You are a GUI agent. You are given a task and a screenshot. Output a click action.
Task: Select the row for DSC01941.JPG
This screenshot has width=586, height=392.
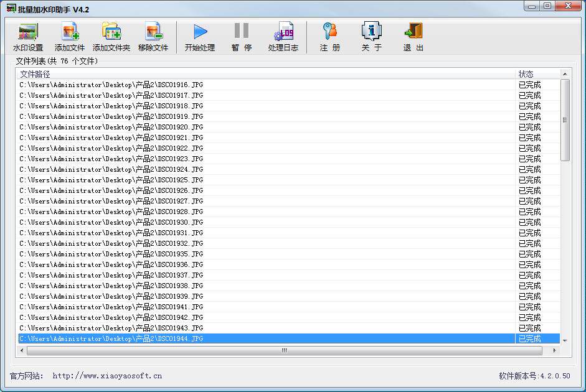289,307
